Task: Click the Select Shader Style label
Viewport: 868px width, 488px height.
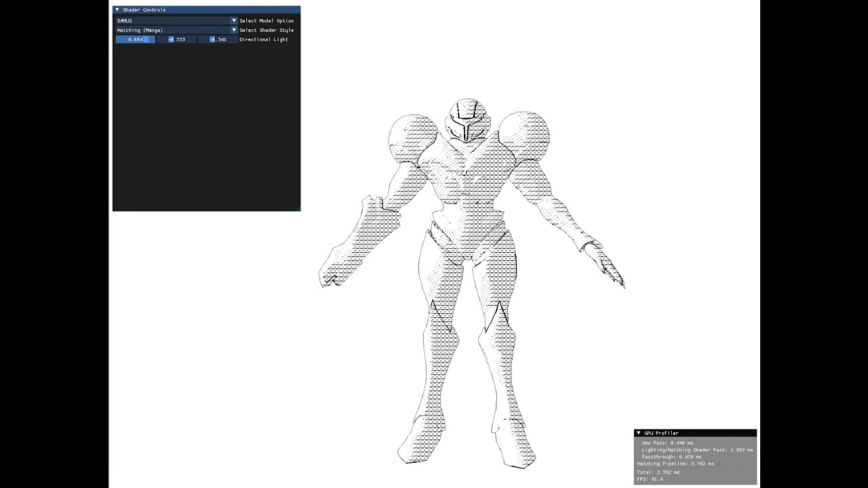Action: pyautogui.click(x=267, y=30)
